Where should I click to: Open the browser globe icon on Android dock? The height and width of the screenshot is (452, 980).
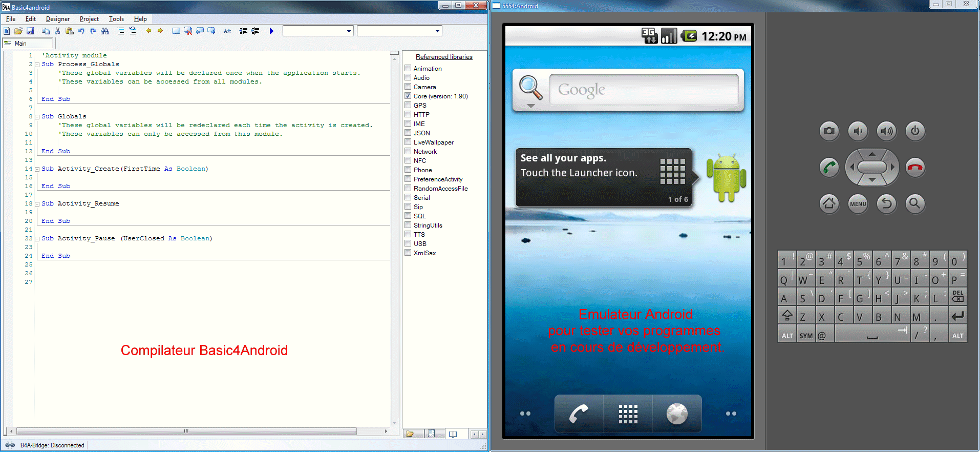coord(677,414)
